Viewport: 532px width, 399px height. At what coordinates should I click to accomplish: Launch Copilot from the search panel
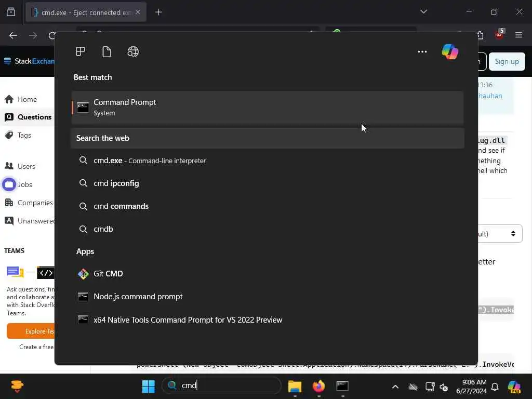tap(450, 52)
